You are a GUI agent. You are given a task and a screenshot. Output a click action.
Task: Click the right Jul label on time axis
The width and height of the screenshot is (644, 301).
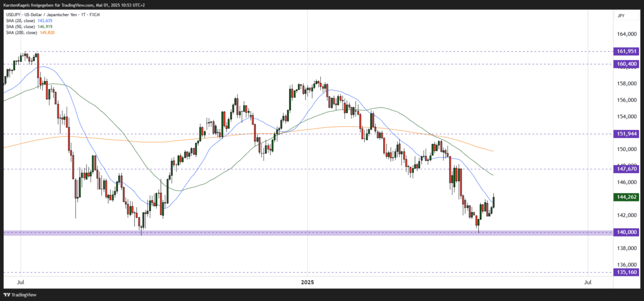tap(588, 282)
